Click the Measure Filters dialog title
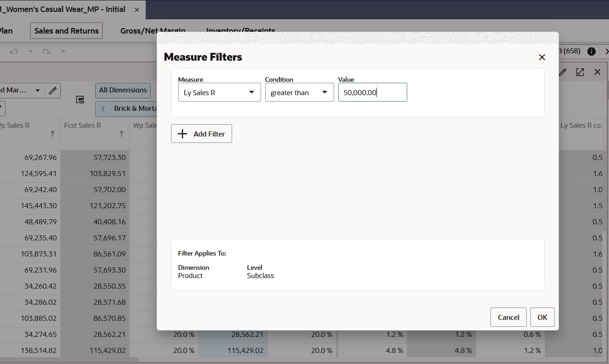Image resolution: width=609 pixels, height=364 pixels. coord(203,57)
